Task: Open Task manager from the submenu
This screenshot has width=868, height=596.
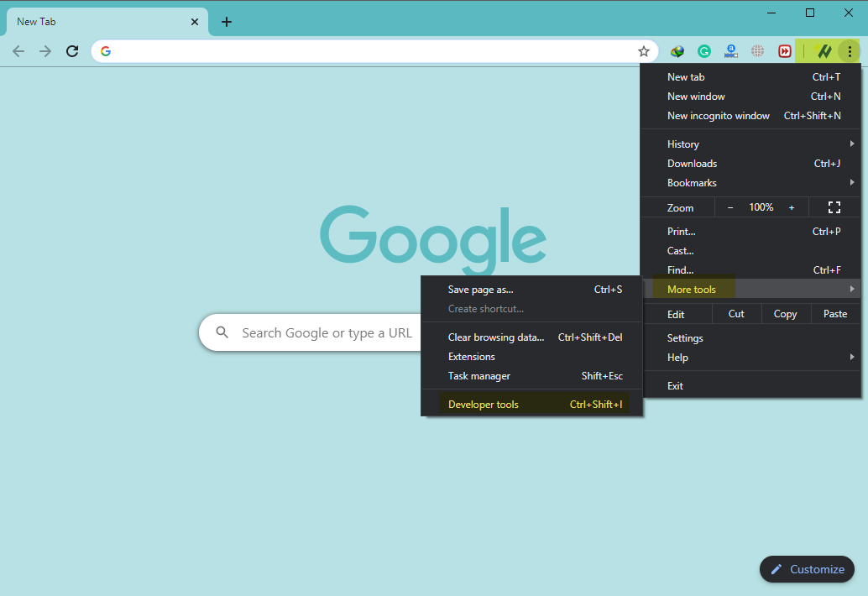Action: 531,376
